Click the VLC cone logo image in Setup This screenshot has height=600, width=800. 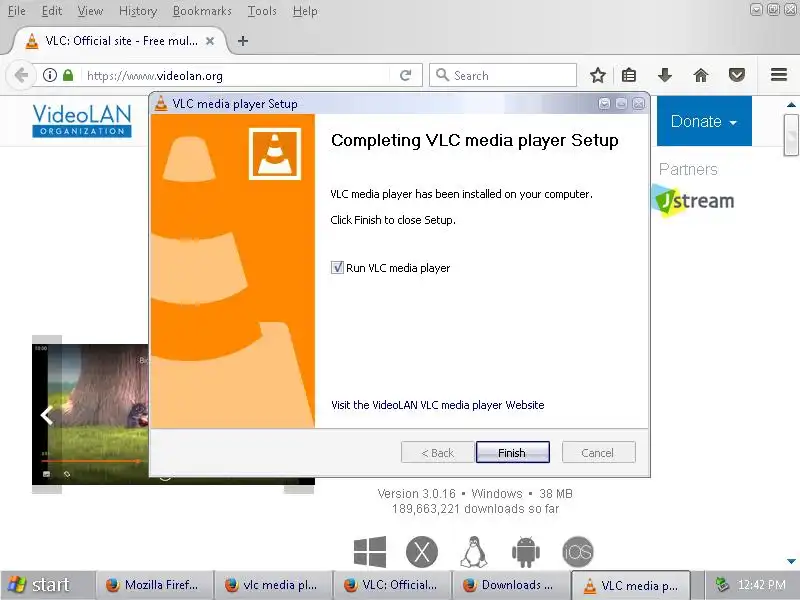pos(274,154)
